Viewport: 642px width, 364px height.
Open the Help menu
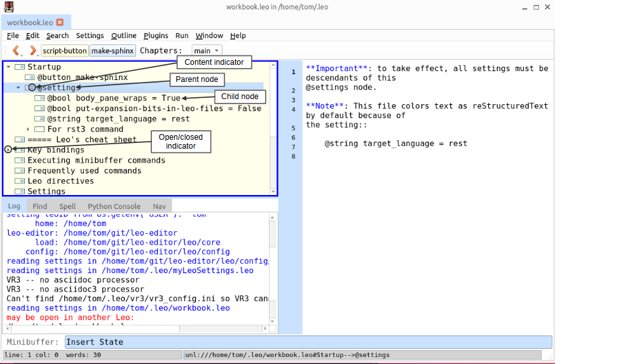pyautogui.click(x=238, y=36)
